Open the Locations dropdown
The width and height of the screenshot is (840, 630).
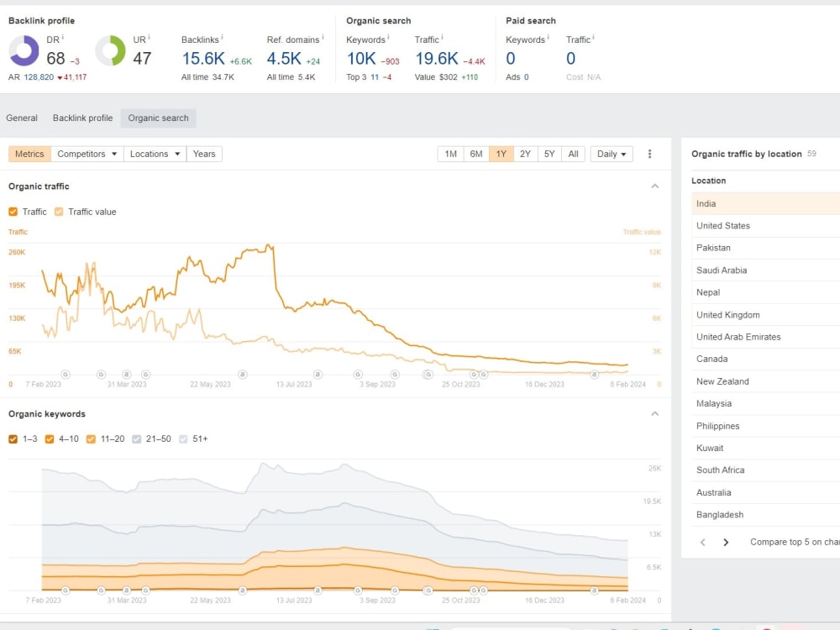pos(155,154)
